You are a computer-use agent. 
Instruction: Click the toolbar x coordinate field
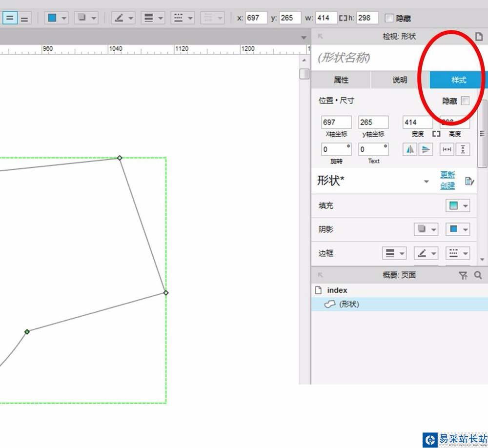pos(256,18)
